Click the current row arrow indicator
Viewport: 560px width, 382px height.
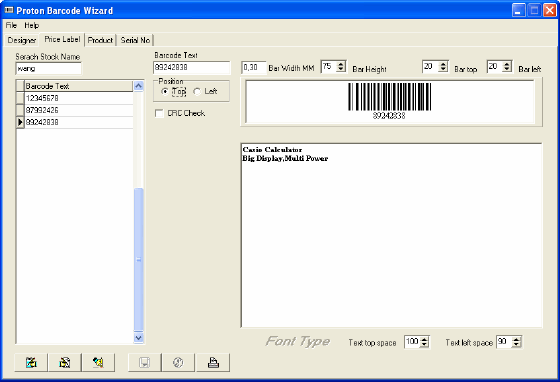tap(20, 122)
